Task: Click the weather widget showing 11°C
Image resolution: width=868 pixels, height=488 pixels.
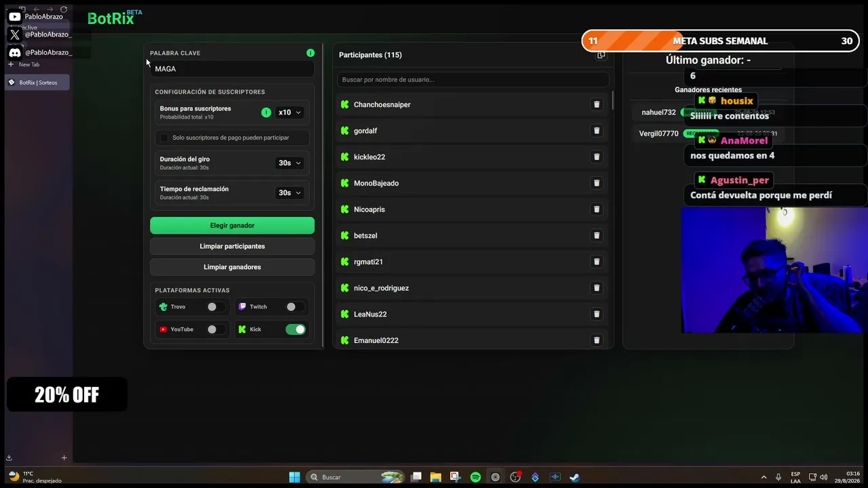Action: (35, 477)
